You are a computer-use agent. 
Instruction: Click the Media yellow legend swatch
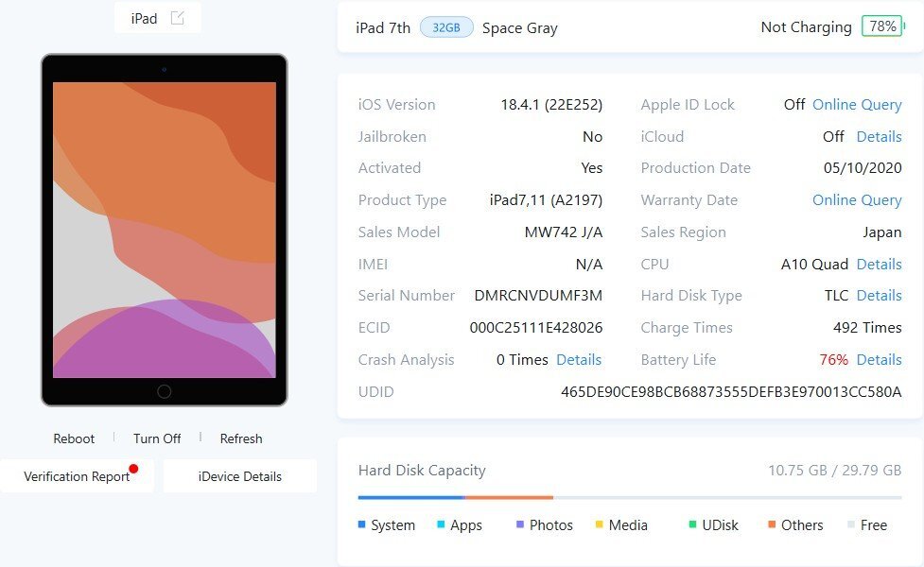(599, 524)
